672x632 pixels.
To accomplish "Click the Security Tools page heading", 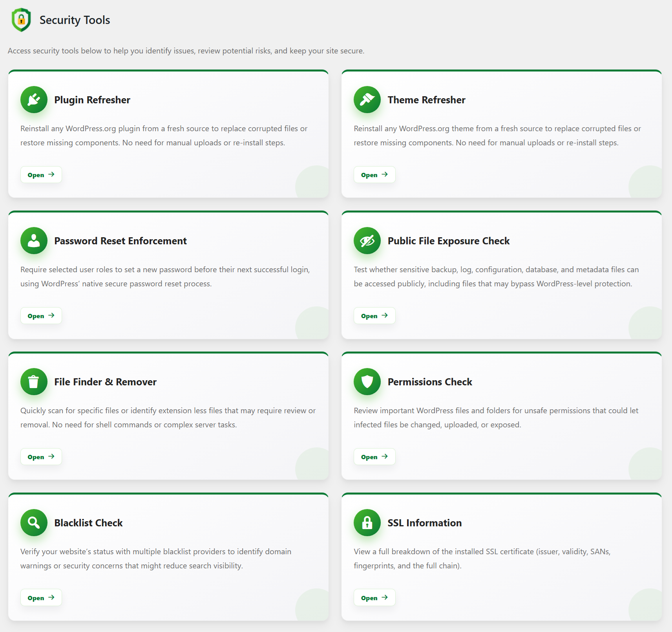I will (75, 20).
